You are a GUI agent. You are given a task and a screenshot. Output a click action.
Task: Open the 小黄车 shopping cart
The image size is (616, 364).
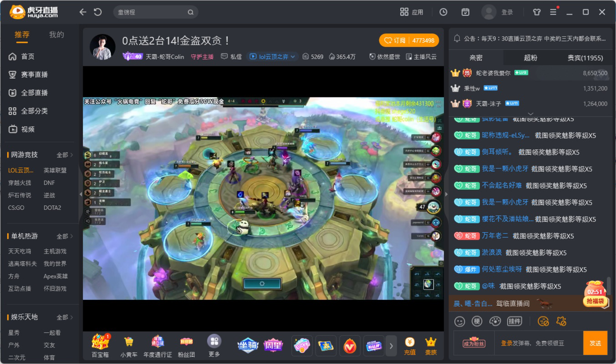point(129,346)
